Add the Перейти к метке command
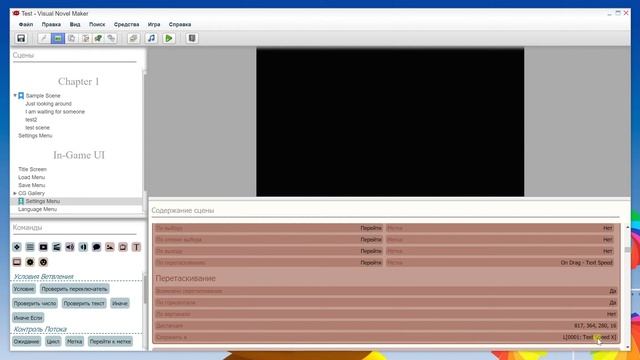Viewport: 640px width, 360px height. click(110, 342)
